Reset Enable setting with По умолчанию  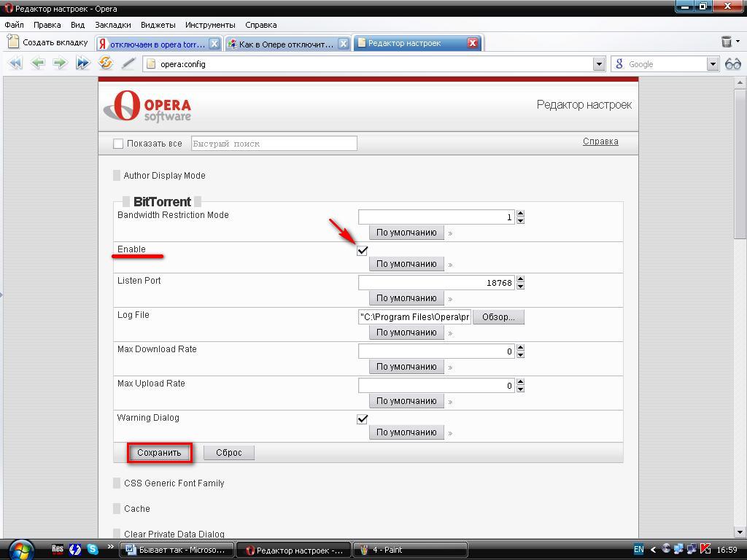(406, 264)
